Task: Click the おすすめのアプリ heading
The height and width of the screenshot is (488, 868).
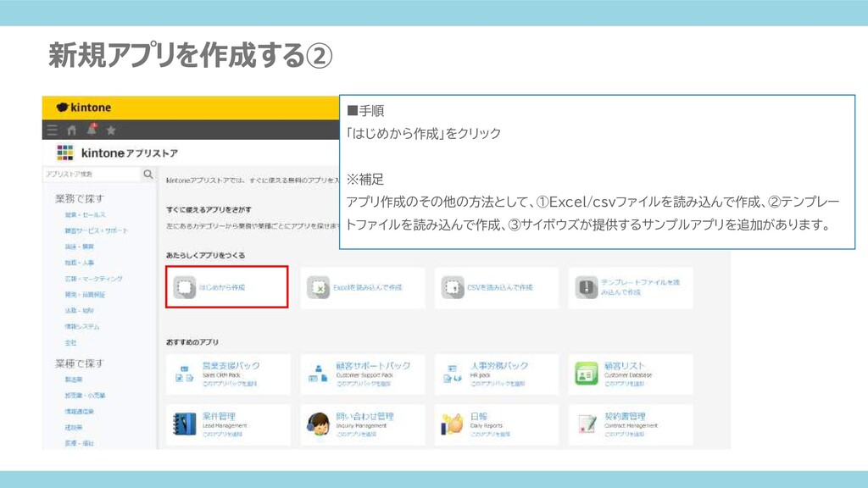Action: coord(192,342)
